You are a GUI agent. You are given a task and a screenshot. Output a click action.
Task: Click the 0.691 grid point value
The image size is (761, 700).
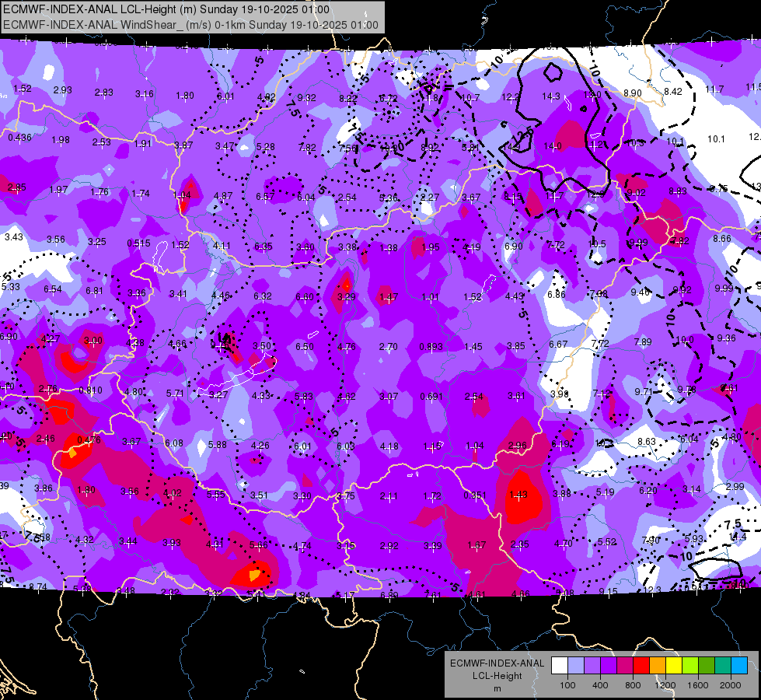[431, 397]
